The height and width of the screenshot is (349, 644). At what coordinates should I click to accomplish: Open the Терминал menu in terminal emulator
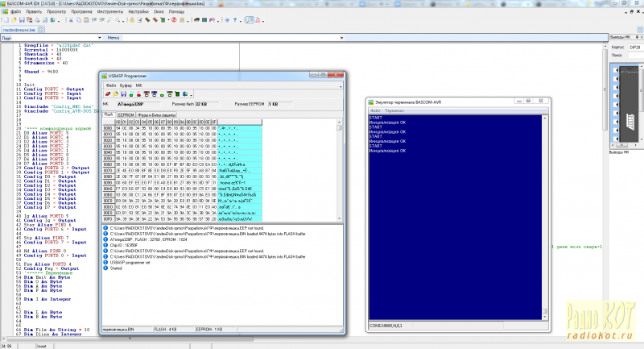tap(394, 110)
